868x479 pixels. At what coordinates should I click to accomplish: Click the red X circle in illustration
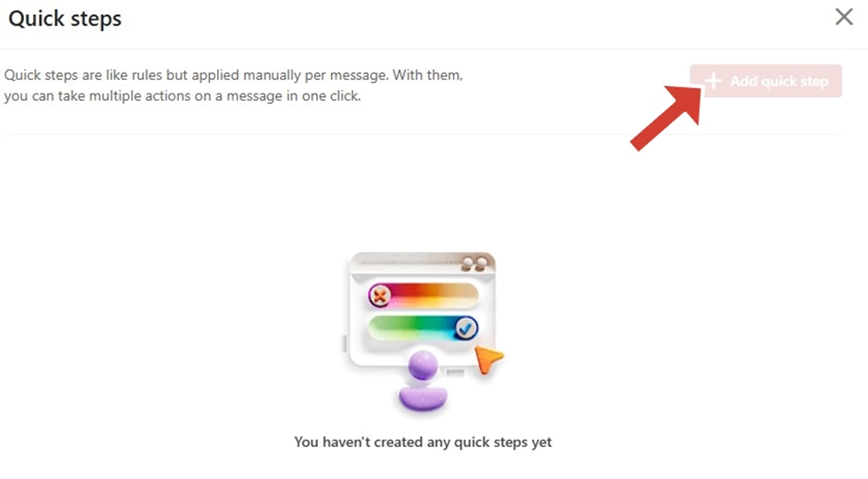pos(380,296)
